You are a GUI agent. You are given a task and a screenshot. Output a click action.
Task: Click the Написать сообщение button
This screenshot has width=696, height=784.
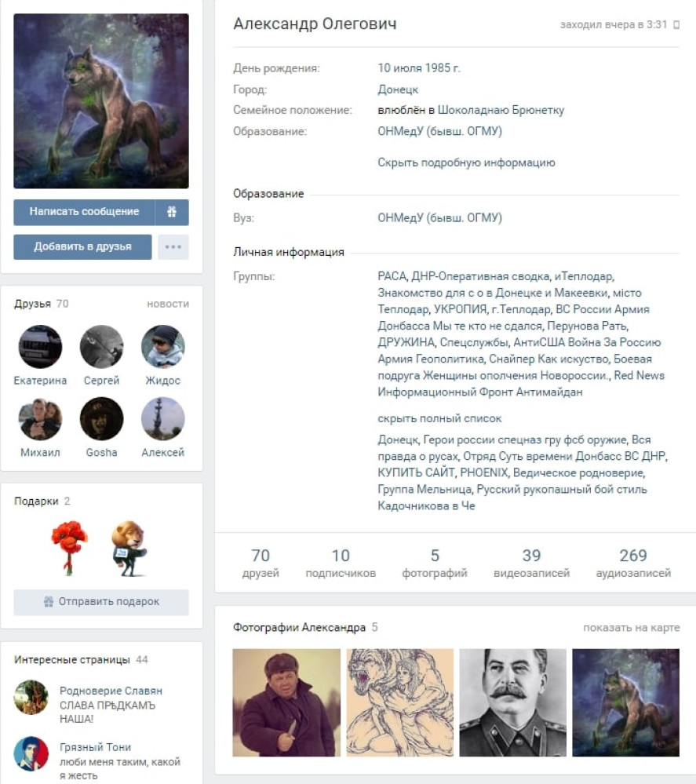click(84, 212)
